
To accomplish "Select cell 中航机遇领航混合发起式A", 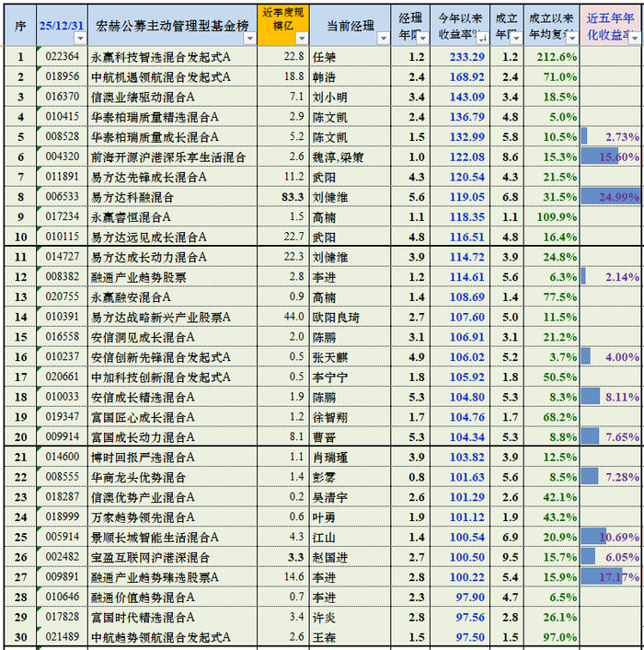I will coord(173,76).
